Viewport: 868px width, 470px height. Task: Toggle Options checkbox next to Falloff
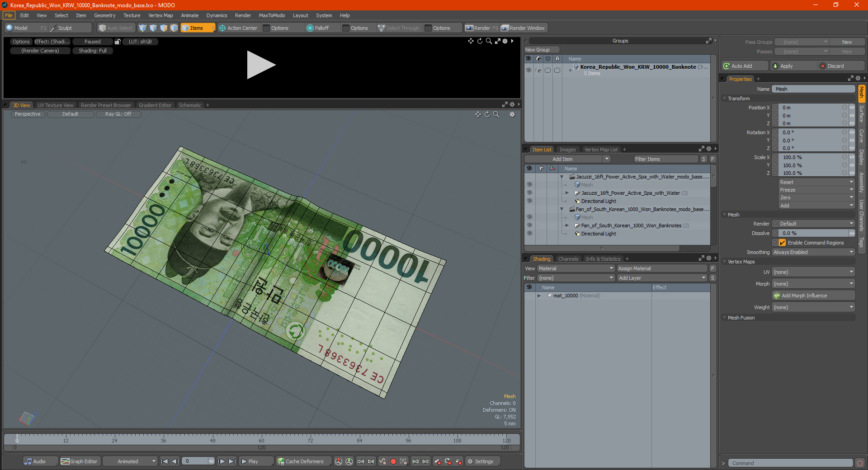[346, 28]
